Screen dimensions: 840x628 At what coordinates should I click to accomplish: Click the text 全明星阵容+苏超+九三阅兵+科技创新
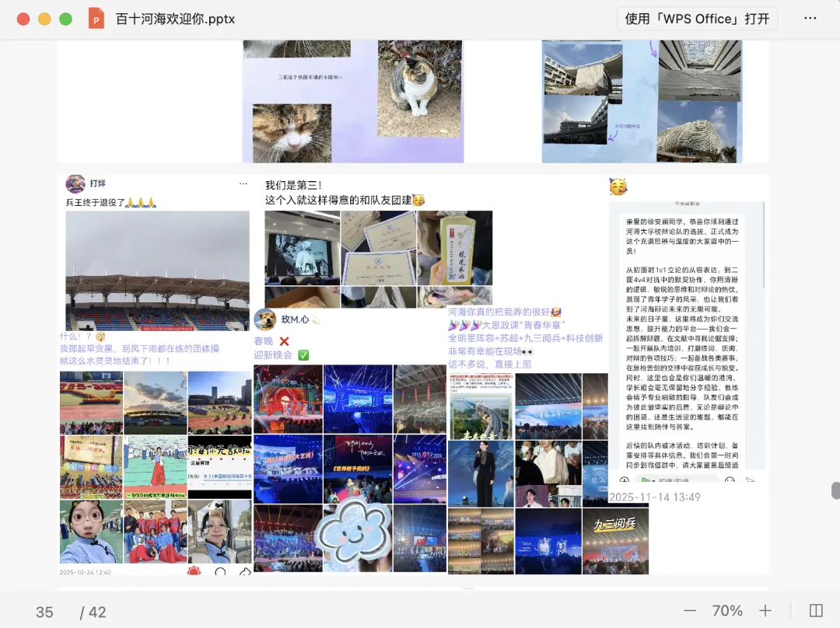click(526, 338)
